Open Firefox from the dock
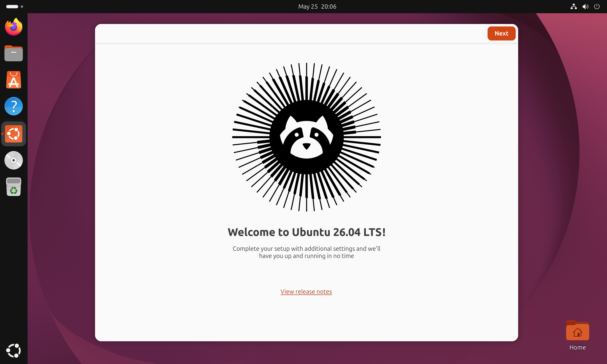Viewport: 607px width, 364px height. pos(14,27)
